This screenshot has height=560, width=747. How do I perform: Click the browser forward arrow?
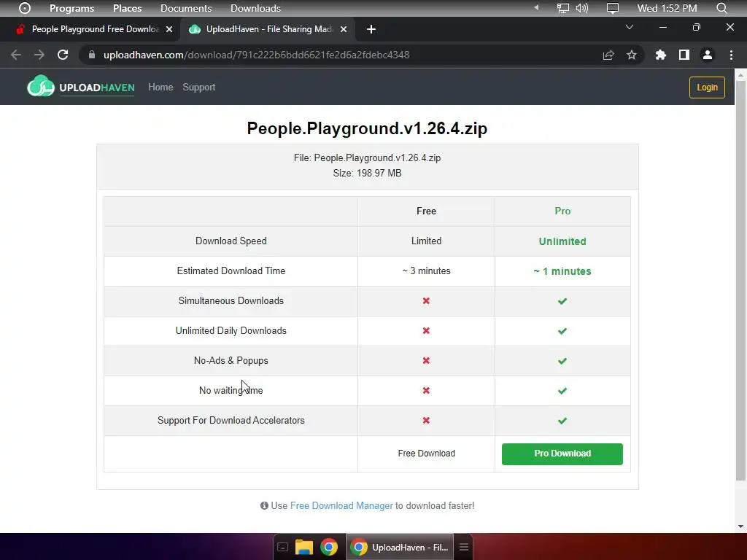click(39, 55)
